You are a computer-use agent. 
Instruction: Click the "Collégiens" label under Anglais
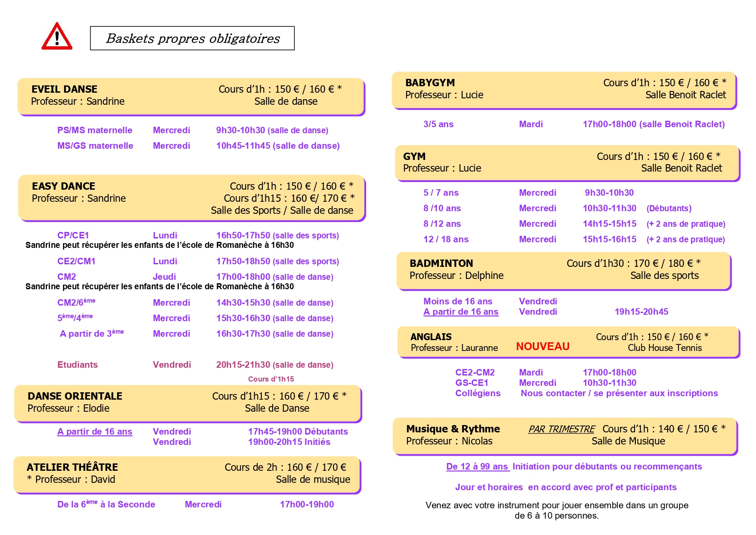pyautogui.click(x=478, y=393)
